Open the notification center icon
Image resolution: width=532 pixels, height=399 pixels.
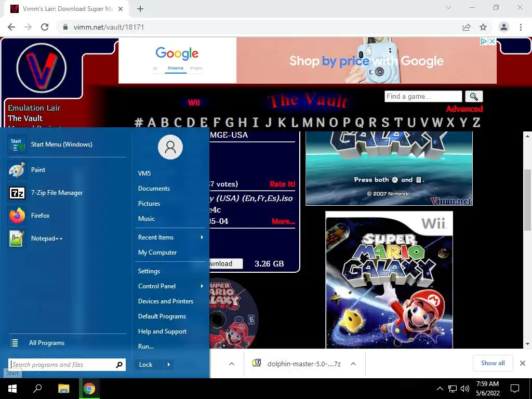(515, 389)
